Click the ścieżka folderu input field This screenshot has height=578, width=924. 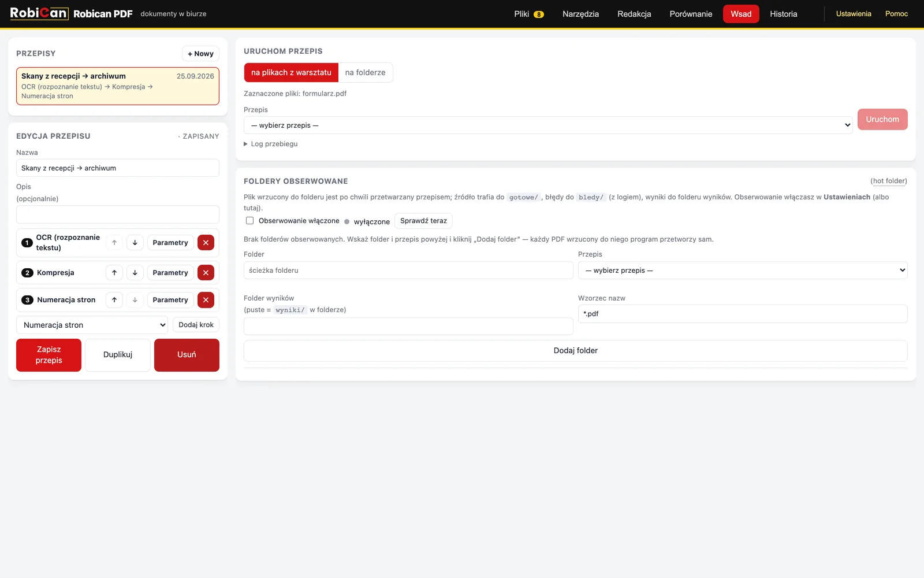pos(408,271)
